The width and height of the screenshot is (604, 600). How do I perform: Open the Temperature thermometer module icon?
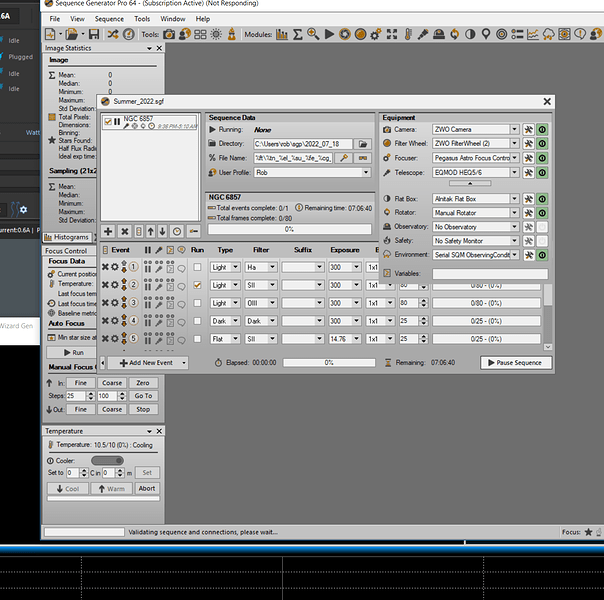click(408, 34)
